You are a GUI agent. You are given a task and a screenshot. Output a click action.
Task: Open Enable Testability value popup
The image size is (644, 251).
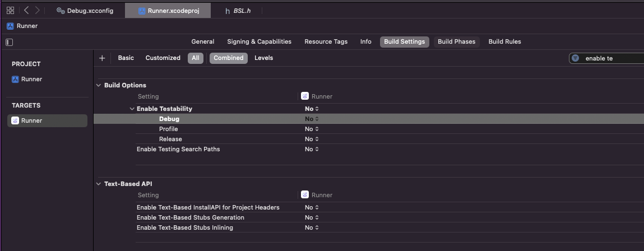(x=312, y=109)
